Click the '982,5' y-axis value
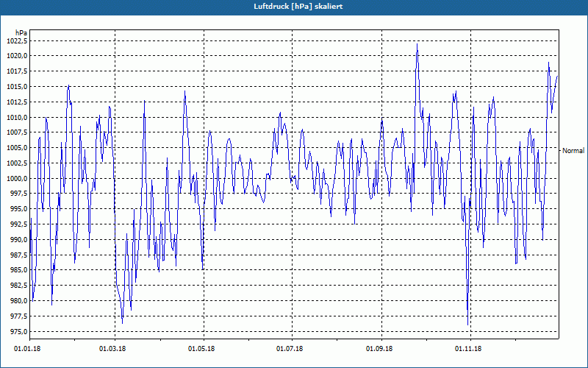 pyautogui.click(x=18, y=286)
